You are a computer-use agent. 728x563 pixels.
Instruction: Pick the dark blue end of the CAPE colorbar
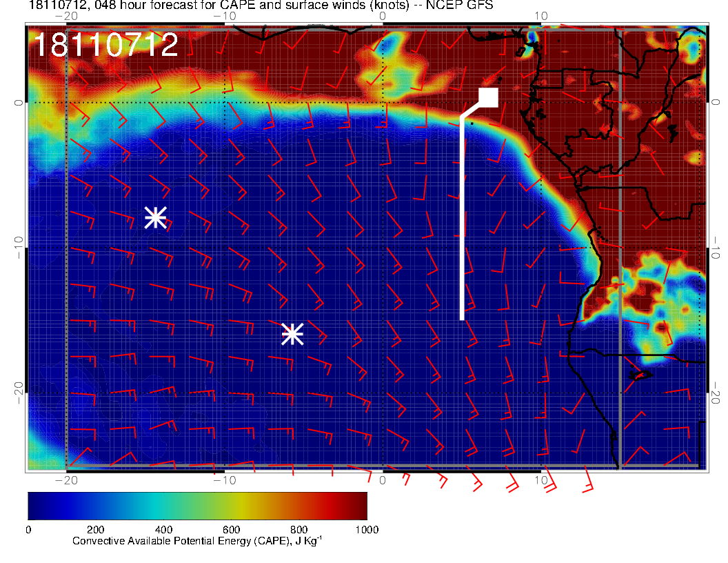click(x=36, y=506)
